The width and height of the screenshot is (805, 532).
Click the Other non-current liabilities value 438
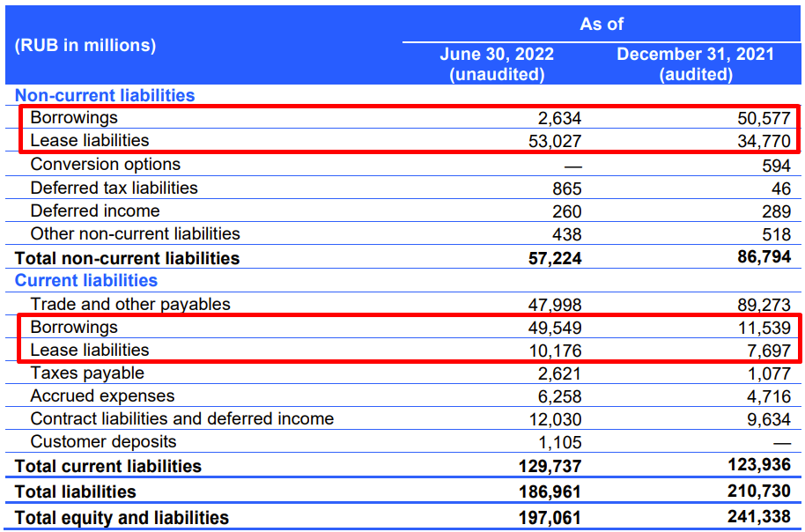[x=567, y=235]
